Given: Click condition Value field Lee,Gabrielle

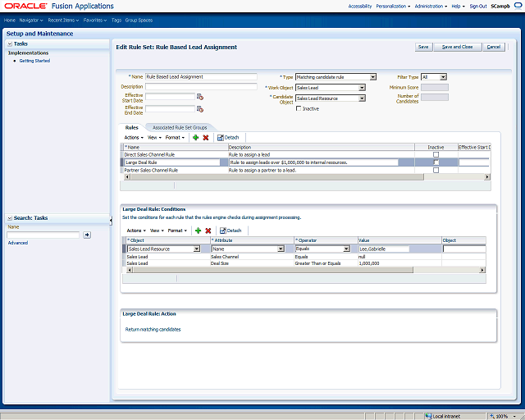Looking at the screenshot, I should click(384, 249).
